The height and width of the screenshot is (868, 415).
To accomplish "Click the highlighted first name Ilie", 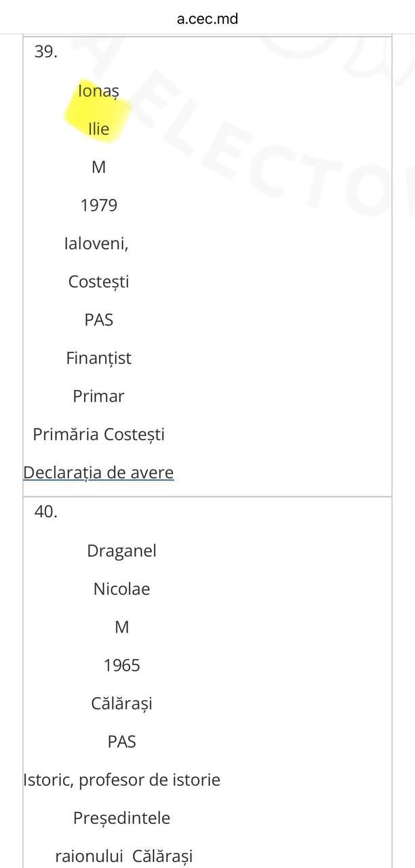I will [x=98, y=129].
